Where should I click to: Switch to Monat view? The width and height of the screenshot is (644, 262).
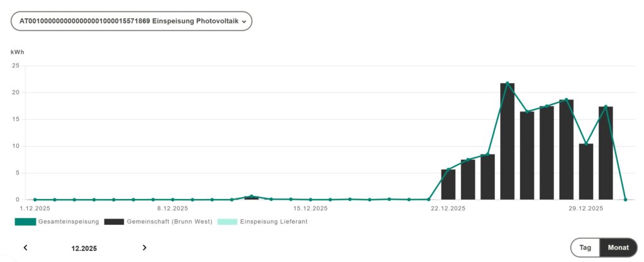click(618, 248)
